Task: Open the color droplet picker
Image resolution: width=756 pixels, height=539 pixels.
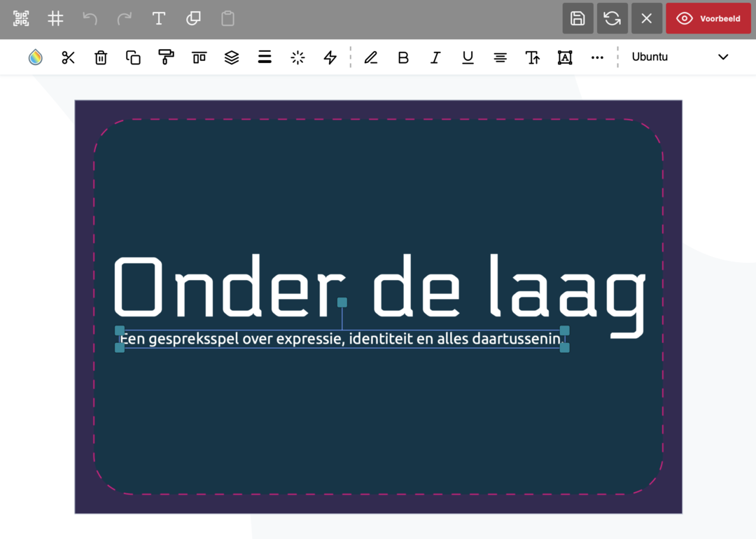Action: click(x=35, y=57)
